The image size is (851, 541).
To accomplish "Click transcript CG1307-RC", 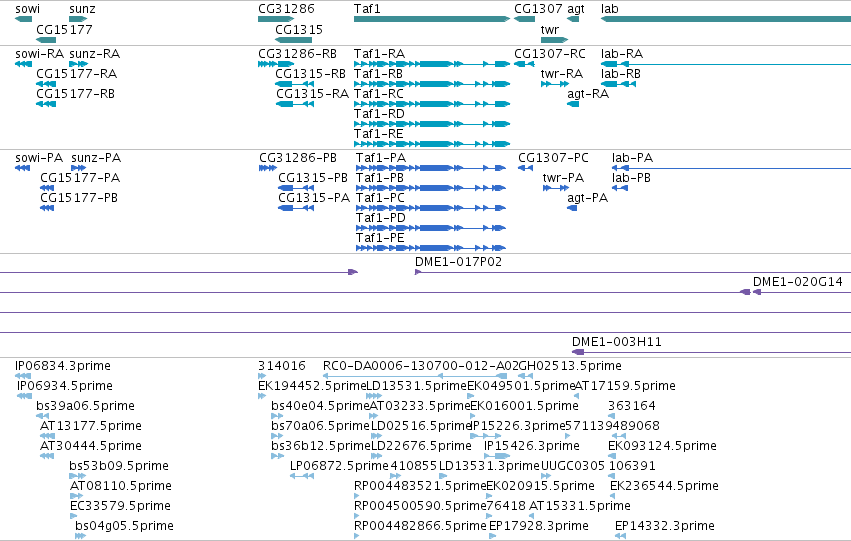I will 550,54.
